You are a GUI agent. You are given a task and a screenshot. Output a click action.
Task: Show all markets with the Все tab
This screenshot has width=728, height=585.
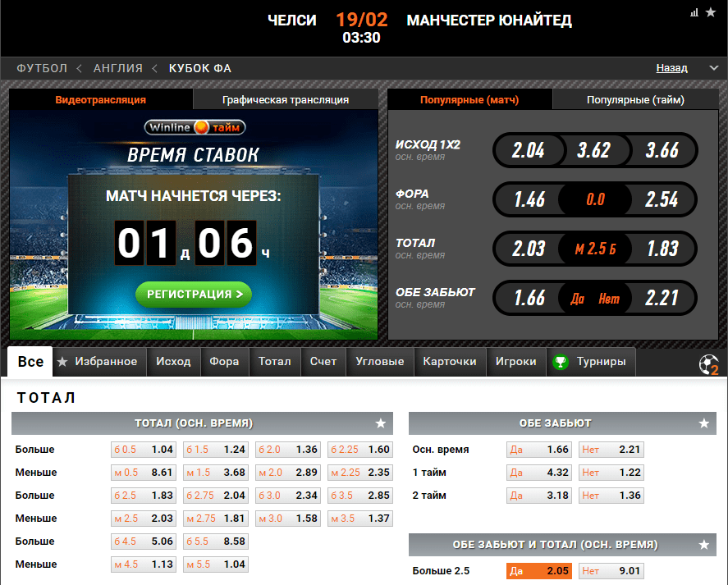pos(30,361)
